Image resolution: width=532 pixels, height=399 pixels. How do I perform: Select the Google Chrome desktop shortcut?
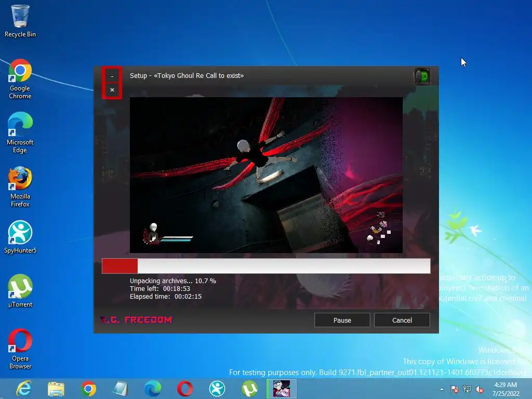[x=20, y=79]
